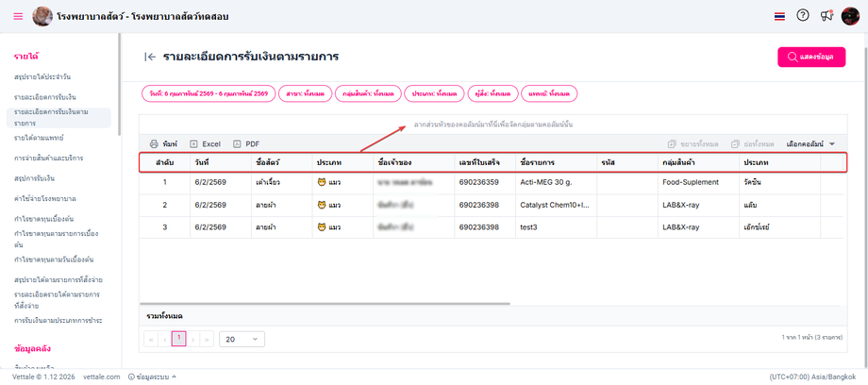Go to previous page with ‹ button
The width and height of the screenshot is (868, 385).
[x=165, y=339]
